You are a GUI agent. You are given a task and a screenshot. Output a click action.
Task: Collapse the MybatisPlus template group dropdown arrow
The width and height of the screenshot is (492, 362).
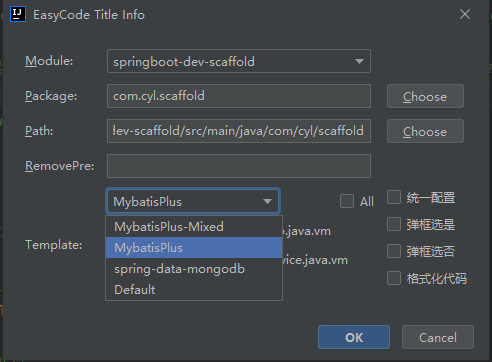coord(267,201)
